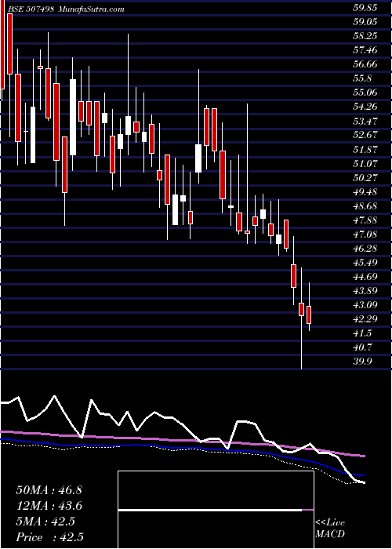The width and height of the screenshot is (392, 549).
Task: Click the tall white candle below 55.8 level
Action: click(x=73, y=118)
